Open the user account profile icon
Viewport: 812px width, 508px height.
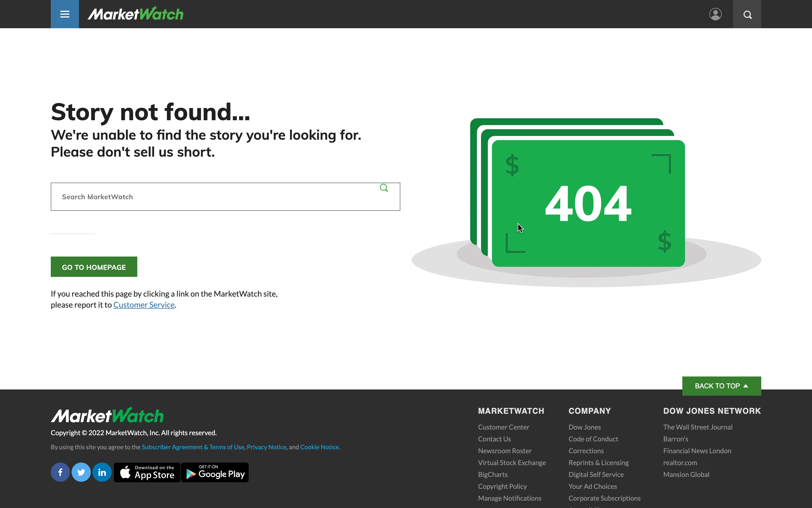[x=715, y=14]
